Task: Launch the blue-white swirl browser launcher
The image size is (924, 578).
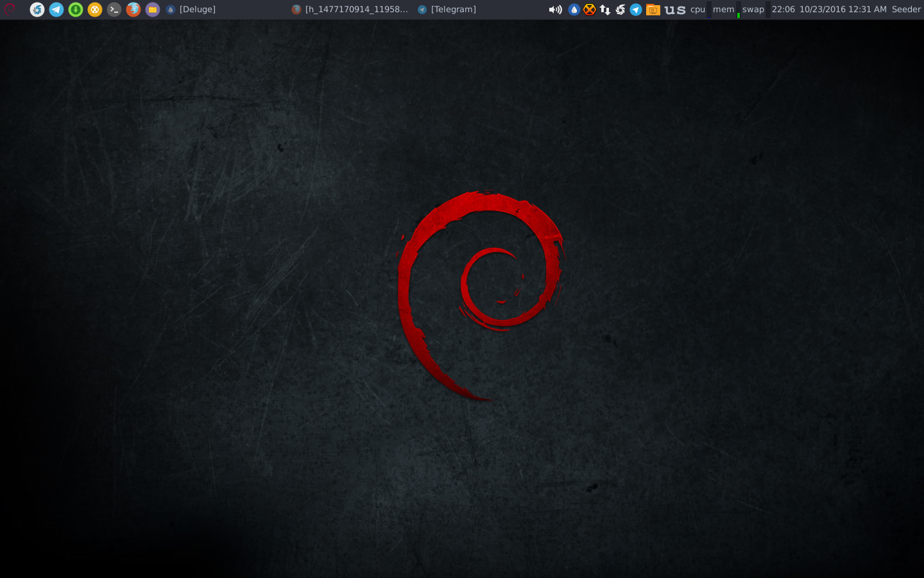Action: click(37, 10)
